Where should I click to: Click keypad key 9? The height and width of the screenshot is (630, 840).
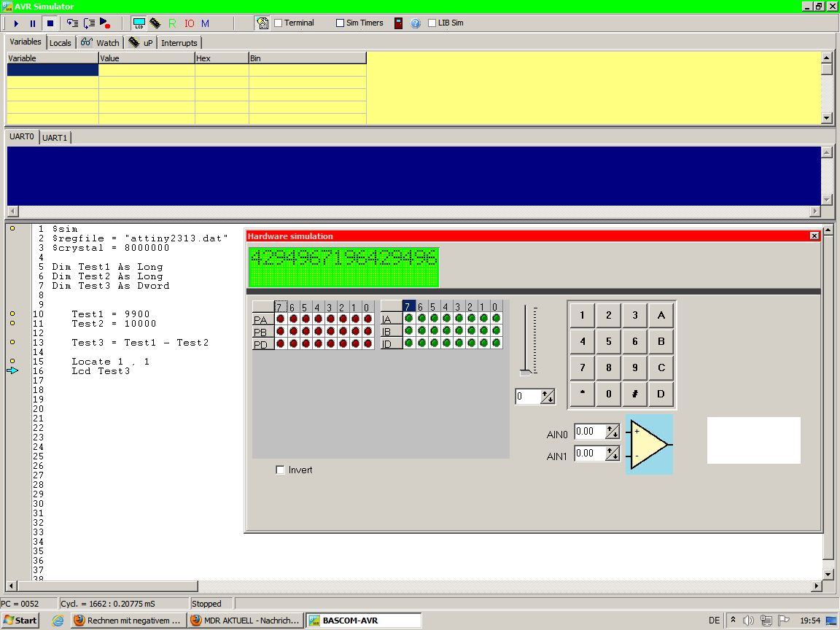point(635,367)
